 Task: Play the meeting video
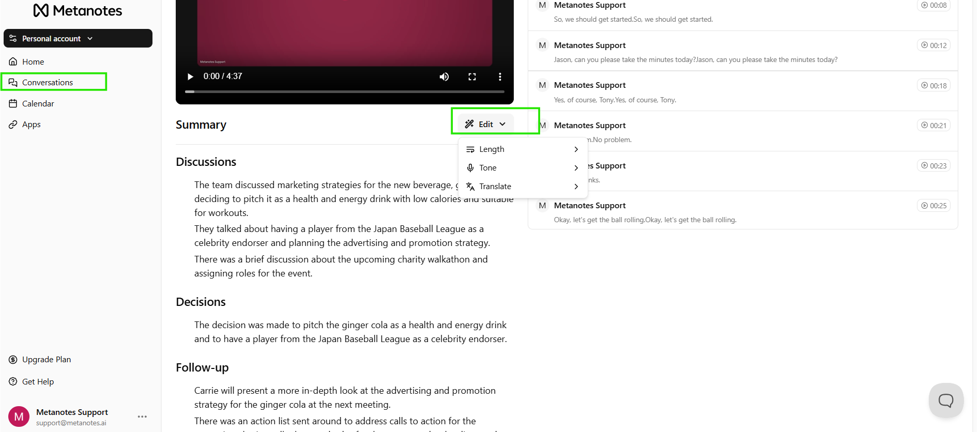click(190, 76)
